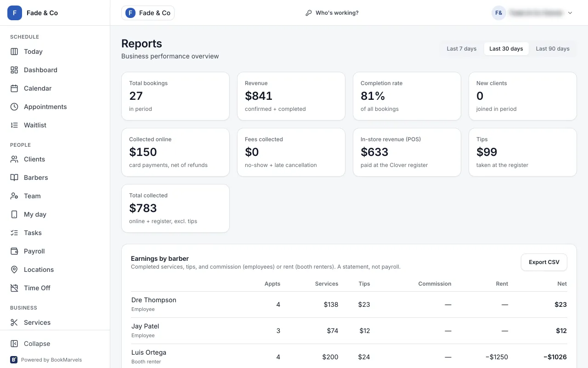
Task: Click the Total collected $783 card
Action: (x=175, y=208)
